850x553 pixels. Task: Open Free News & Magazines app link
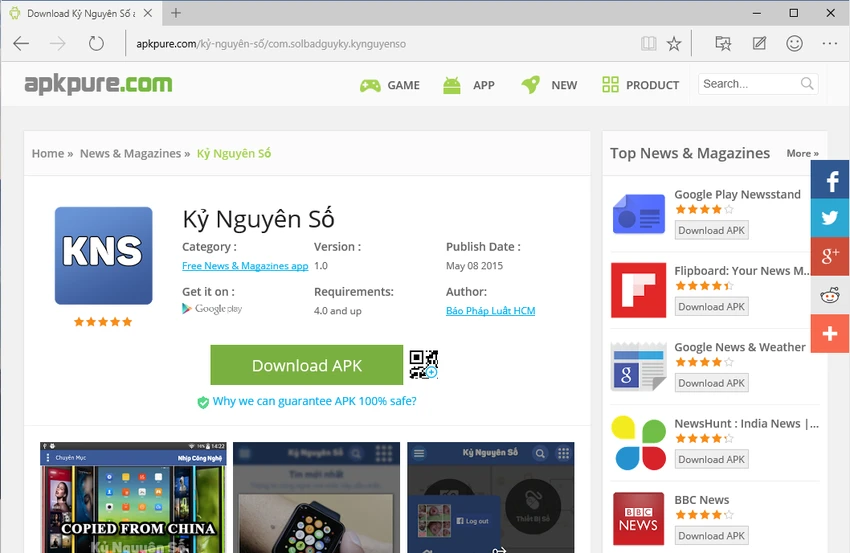coord(245,266)
